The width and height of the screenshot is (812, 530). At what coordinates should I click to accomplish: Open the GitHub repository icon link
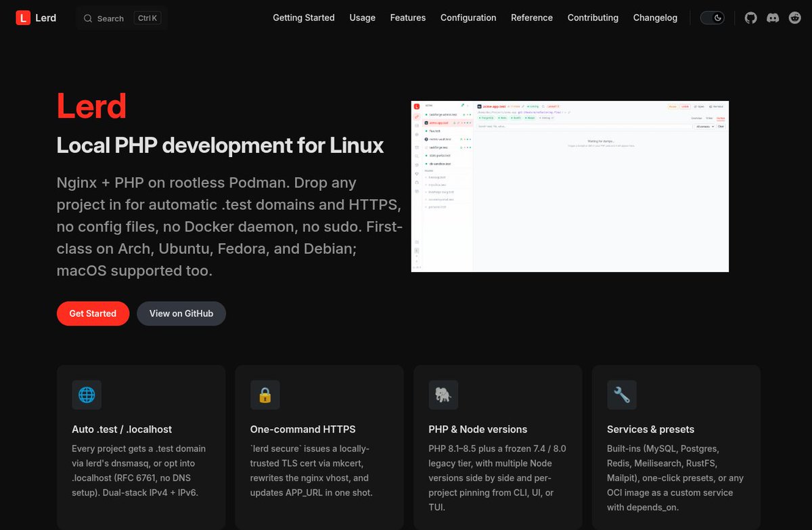(750, 18)
